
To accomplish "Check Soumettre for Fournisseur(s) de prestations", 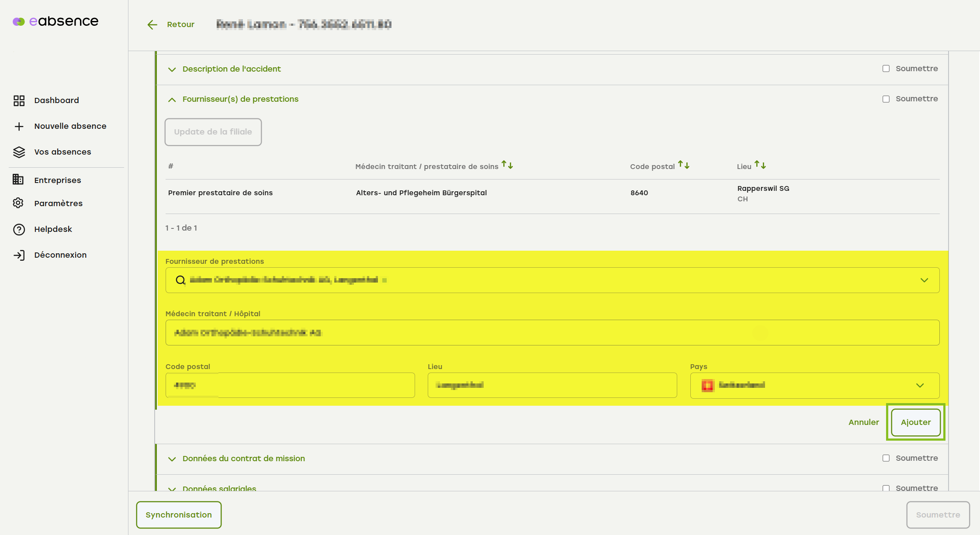I will [886, 99].
